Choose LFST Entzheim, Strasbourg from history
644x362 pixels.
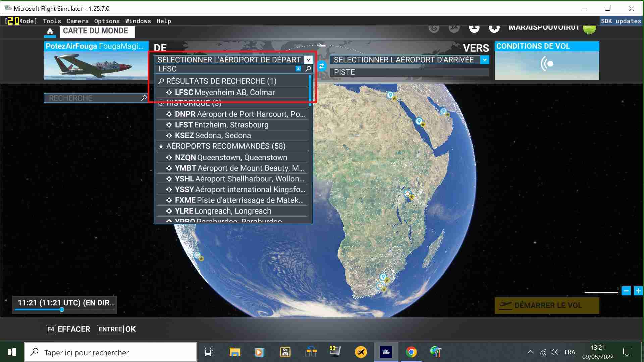point(221,125)
